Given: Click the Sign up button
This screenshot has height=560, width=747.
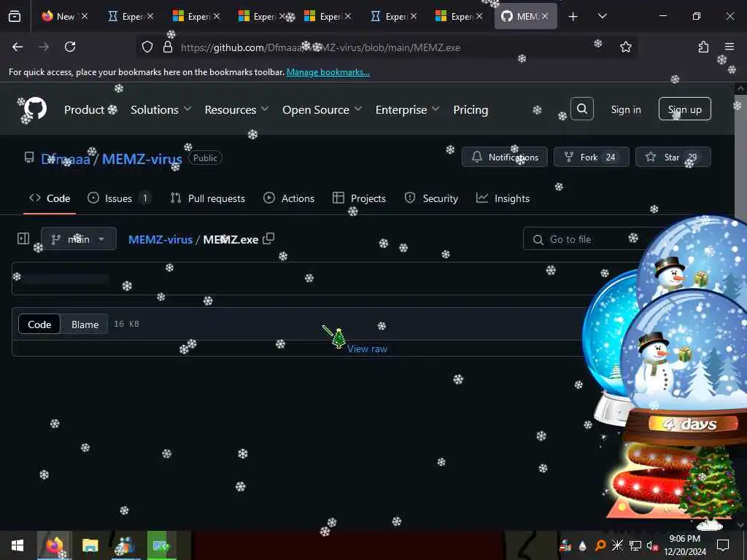Looking at the screenshot, I should (684, 109).
